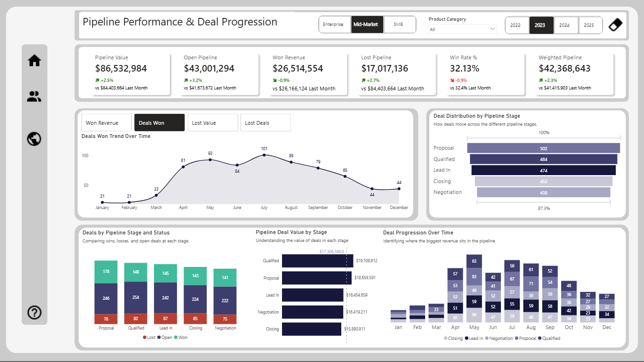The height and width of the screenshot is (362, 644).
Task: Filter to year 2022
Action: (517, 25)
